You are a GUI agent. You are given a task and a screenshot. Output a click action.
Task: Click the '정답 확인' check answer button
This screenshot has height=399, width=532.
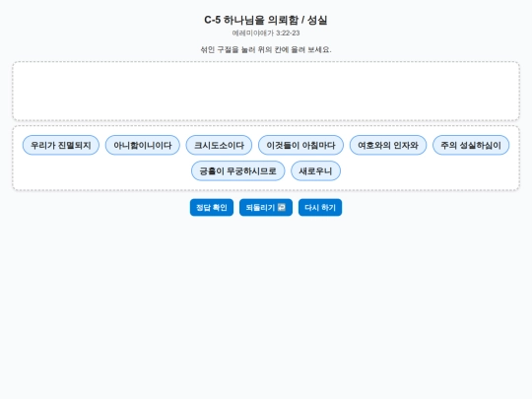pos(212,207)
